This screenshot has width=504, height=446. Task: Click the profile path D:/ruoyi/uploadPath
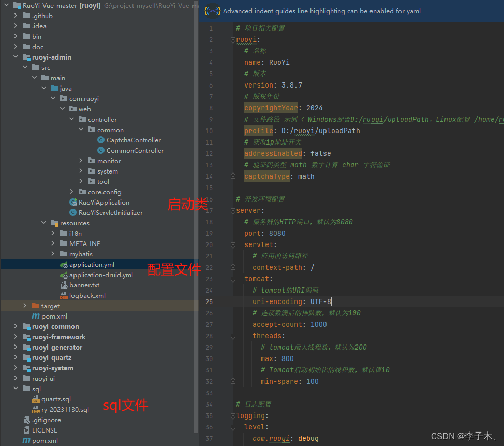(x=320, y=131)
